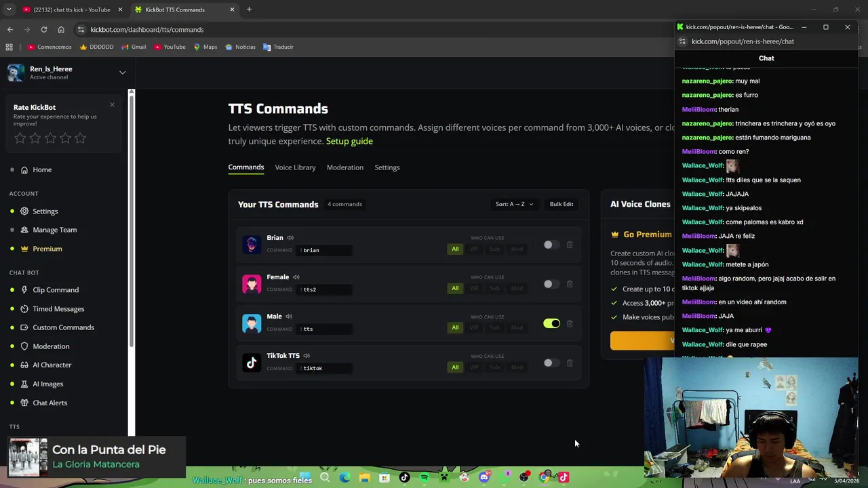This screenshot has height=488, width=868.
Task: Close the Rate KickBot card
Action: [112, 104]
